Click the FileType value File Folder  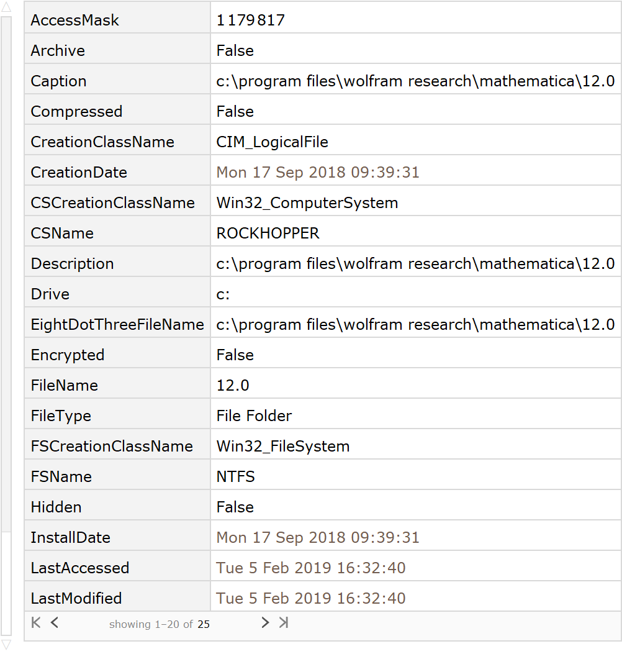click(x=254, y=416)
